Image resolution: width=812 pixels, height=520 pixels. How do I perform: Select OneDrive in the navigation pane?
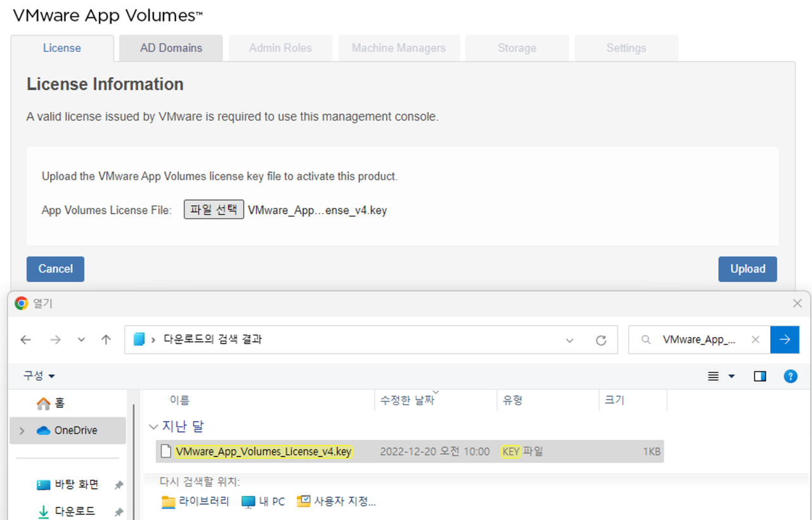[x=68, y=430]
